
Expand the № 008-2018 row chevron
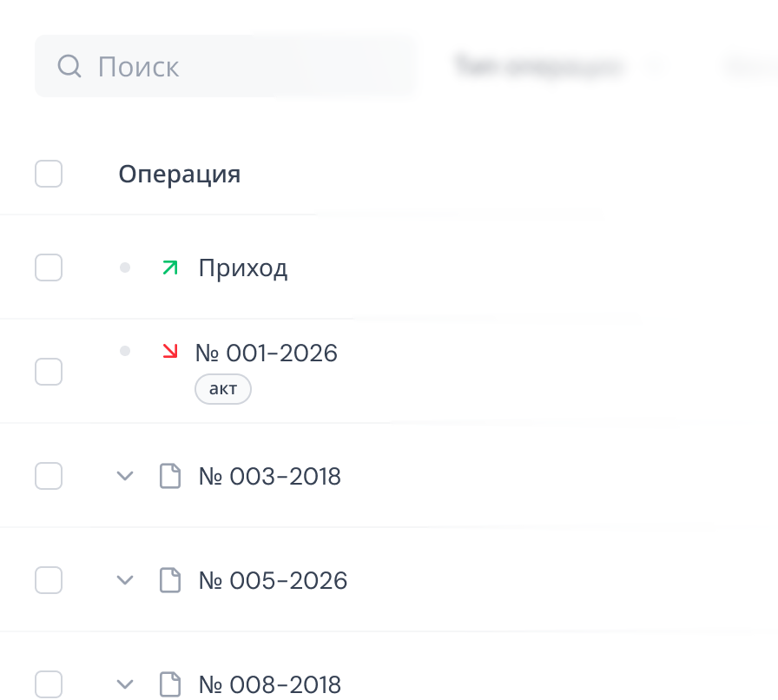[x=125, y=683]
